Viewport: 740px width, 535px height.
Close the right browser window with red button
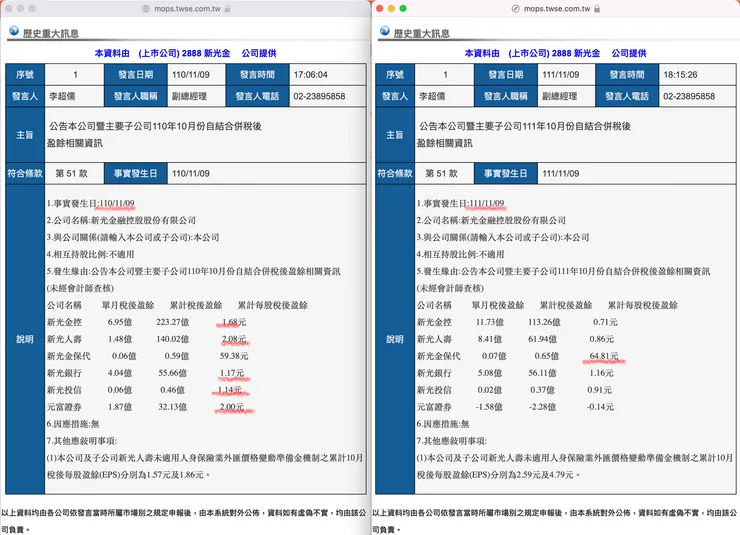tap(379, 8)
